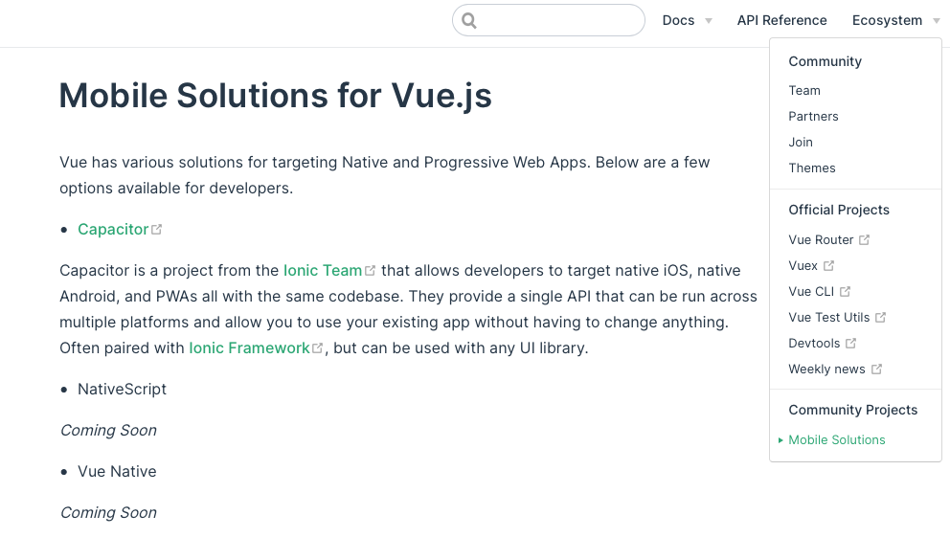The image size is (950, 560).
Task: Follow the Ionic Team link
Action: (x=323, y=271)
